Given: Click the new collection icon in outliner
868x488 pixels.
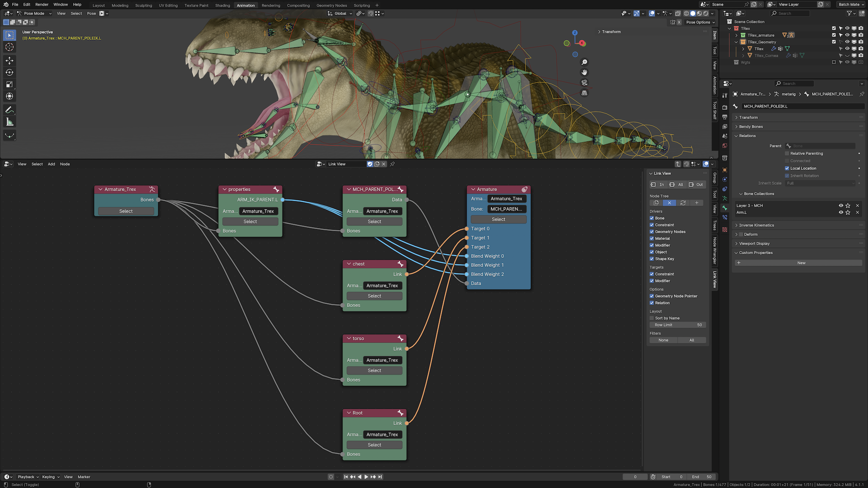Looking at the screenshot, I should pos(861,14).
